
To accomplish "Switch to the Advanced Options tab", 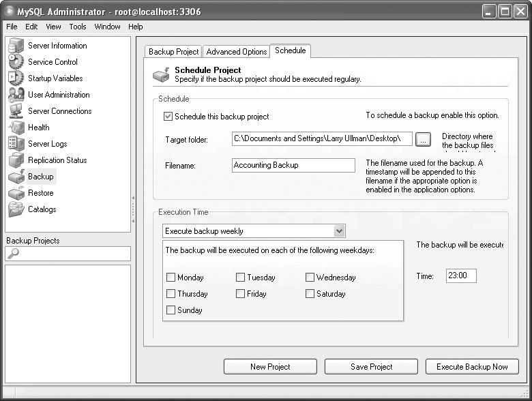I will [237, 52].
